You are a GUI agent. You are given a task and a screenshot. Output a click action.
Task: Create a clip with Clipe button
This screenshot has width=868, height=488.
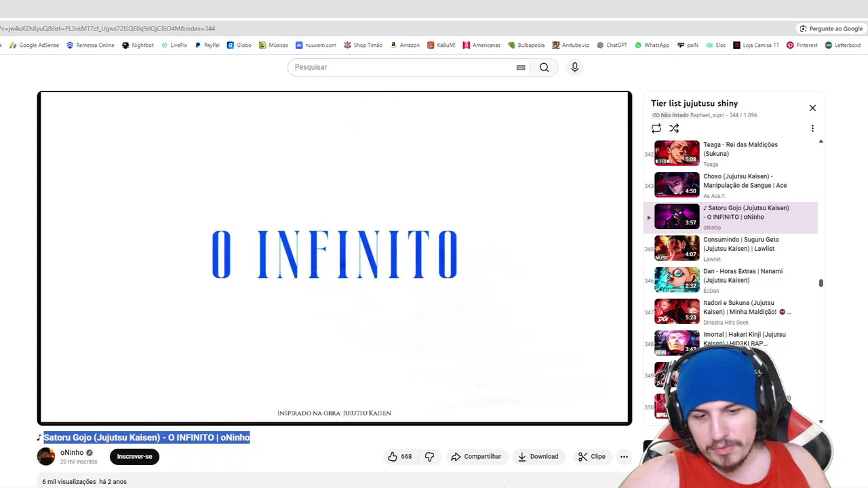point(591,457)
